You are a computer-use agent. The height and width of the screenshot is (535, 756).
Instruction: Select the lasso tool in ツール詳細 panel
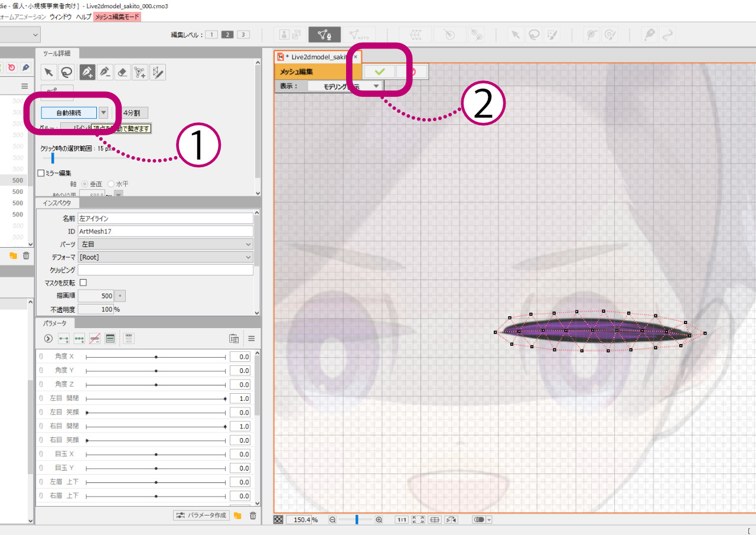[67, 72]
